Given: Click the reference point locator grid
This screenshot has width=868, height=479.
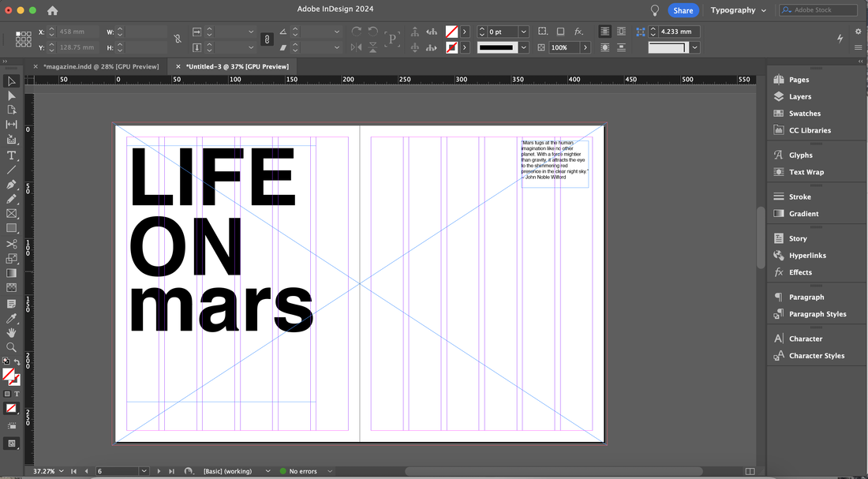Looking at the screenshot, I should (x=23, y=39).
